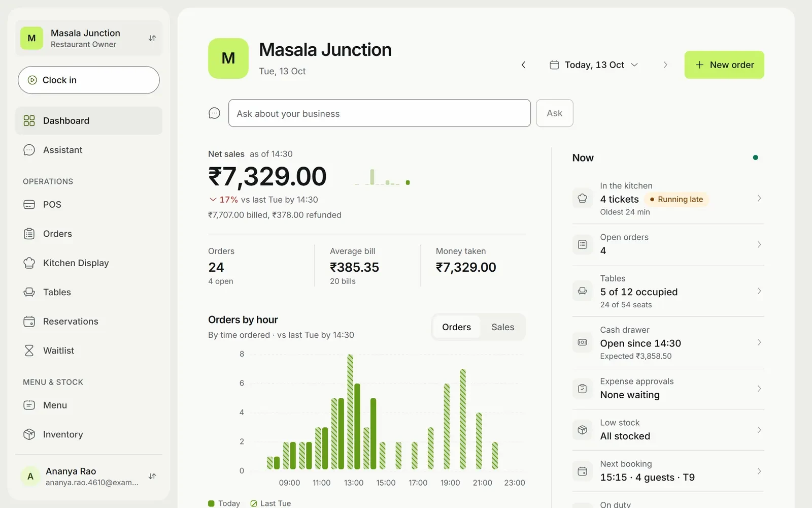The image size is (812, 508).
Task: Open the Menu icon under Menu & Stock
Action: (29, 405)
